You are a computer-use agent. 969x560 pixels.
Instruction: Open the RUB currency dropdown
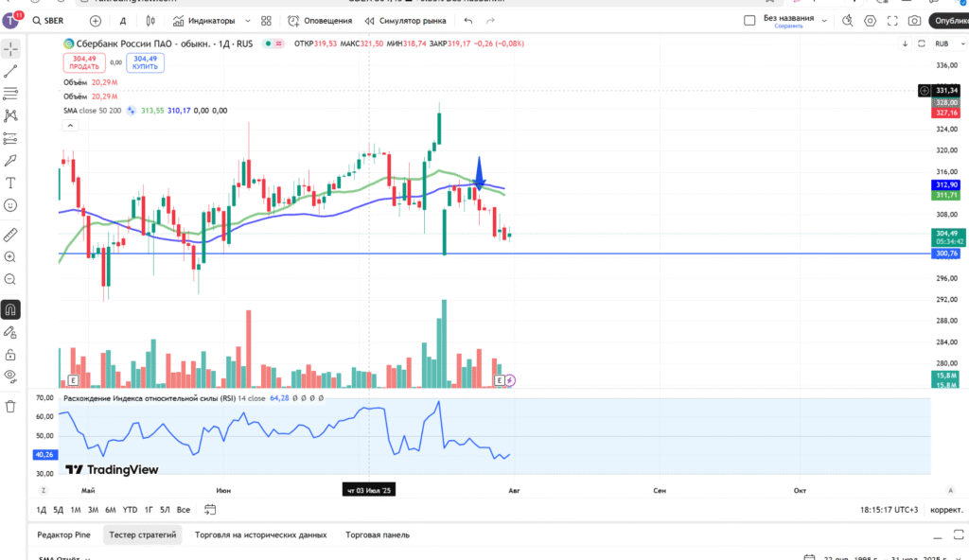(x=949, y=44)
